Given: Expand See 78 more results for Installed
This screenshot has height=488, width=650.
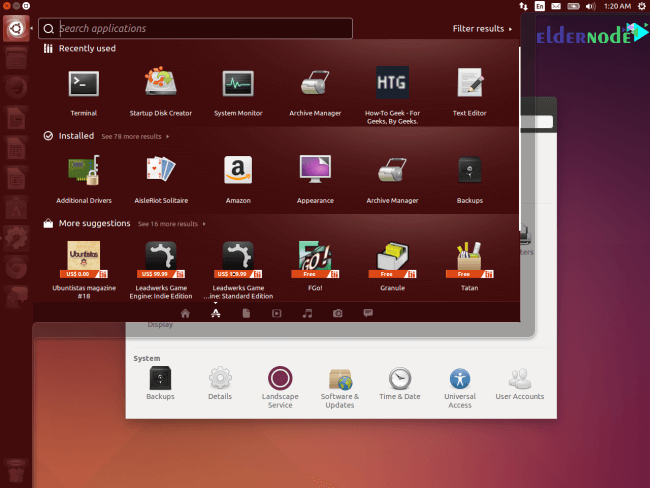Looking at the screenshot, I should click(135, 136).
